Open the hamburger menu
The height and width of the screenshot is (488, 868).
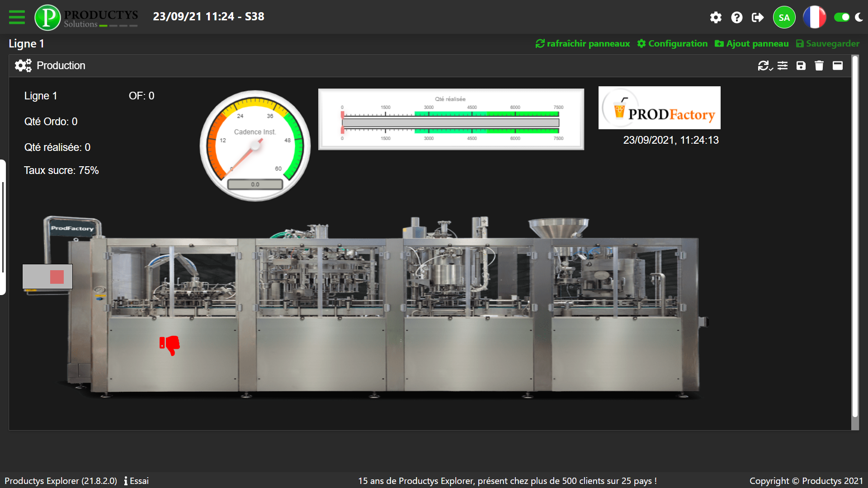click(x=17, y=17)
